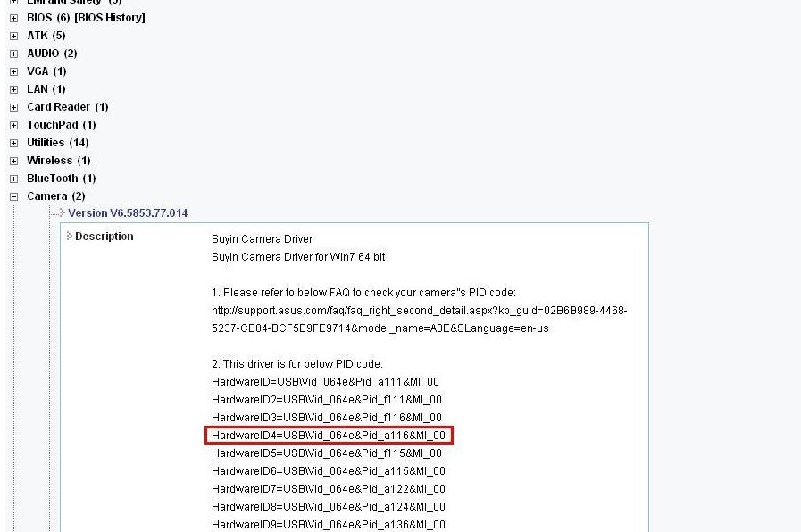Click the plus icon next to Card Reader
The height and width of the screenshot is (532, 801).
(13, 107)
